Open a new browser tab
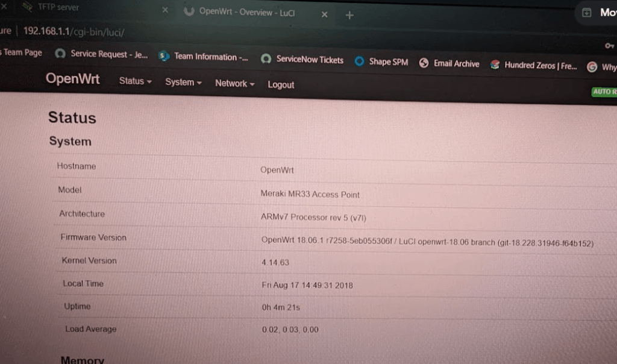This screenshot has width=617, height=364. [x=349, y=15]
